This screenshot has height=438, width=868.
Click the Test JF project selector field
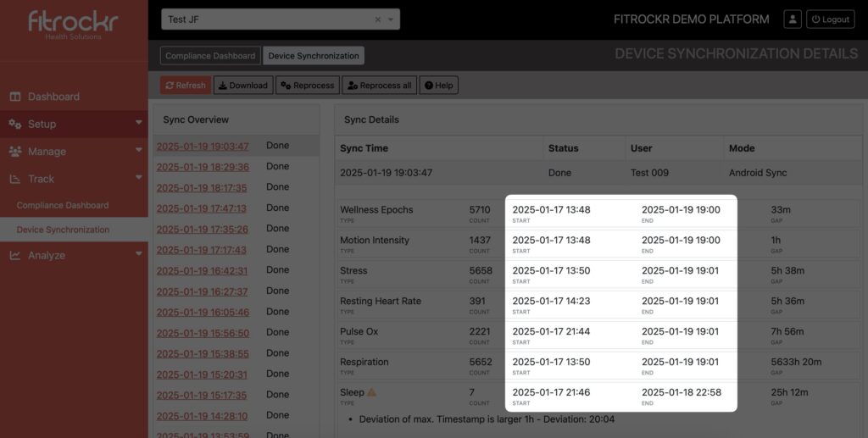pyautogui.click(x=281, y=19)
